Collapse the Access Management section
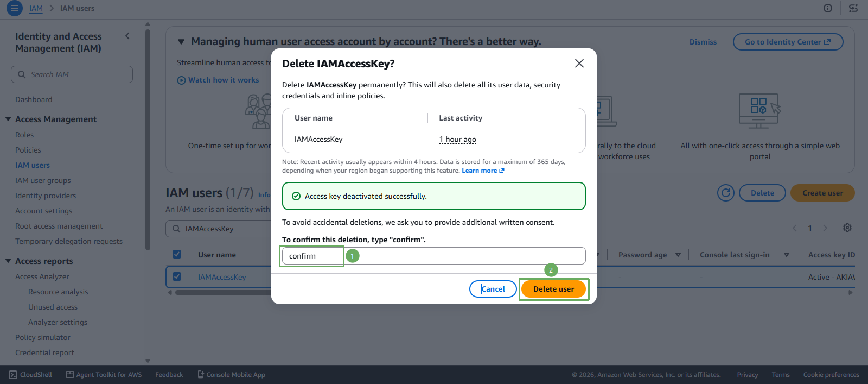The height and width of the screenshot is (384, 868). point(8,119)
